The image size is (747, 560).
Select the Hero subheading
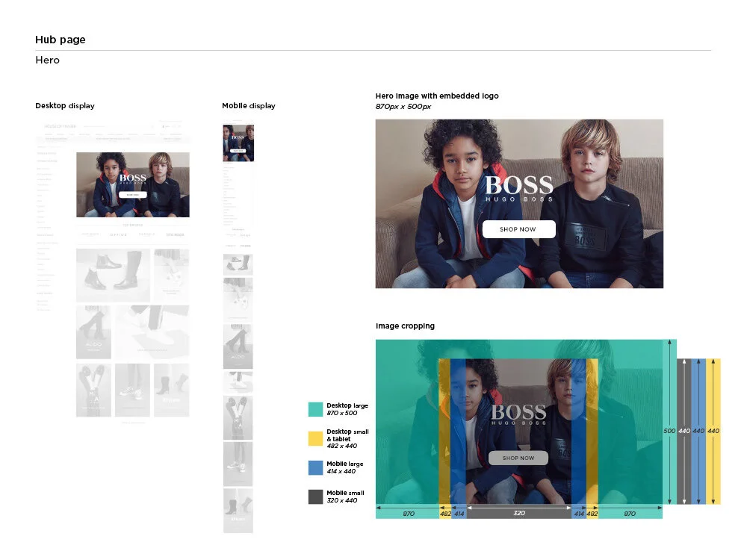[48, 60]
